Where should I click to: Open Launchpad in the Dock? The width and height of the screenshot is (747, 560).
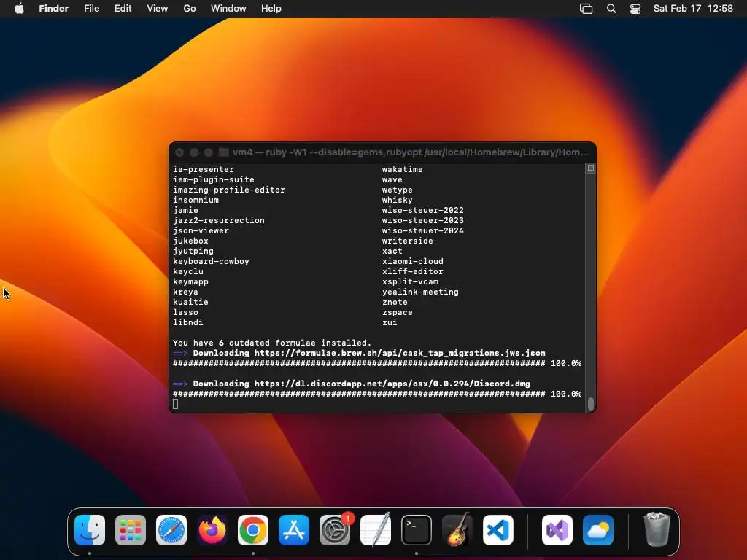click(131, 530)
